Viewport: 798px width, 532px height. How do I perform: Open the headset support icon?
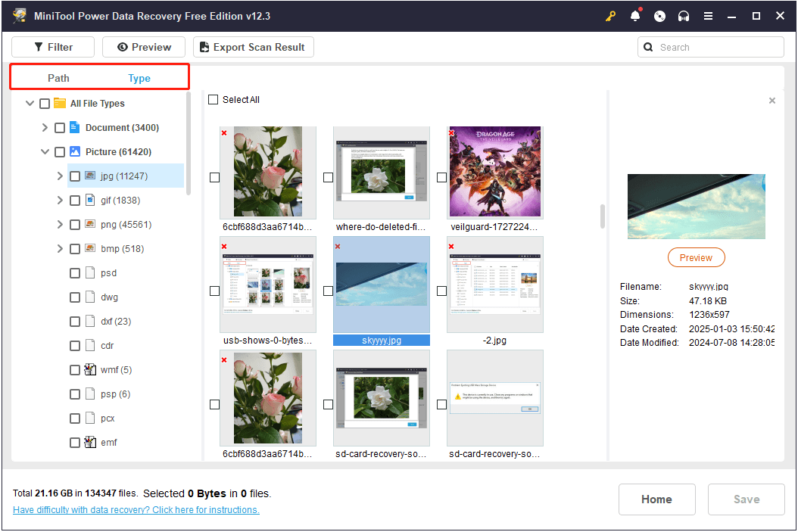coord(684,17)
